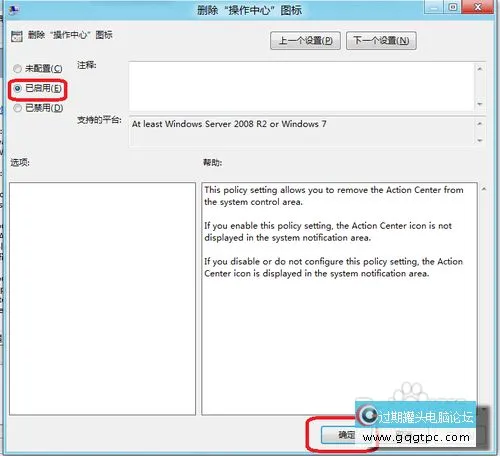Close the dialog with the red X
The height and width of the screenshot is (456, 500).
pyautogui.click(x=478, y=7)
